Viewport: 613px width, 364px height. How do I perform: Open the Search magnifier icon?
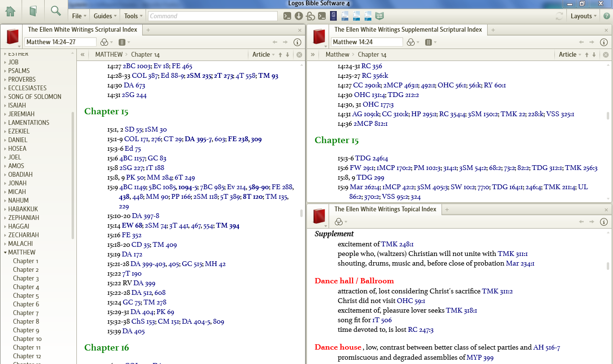[56, 11]
